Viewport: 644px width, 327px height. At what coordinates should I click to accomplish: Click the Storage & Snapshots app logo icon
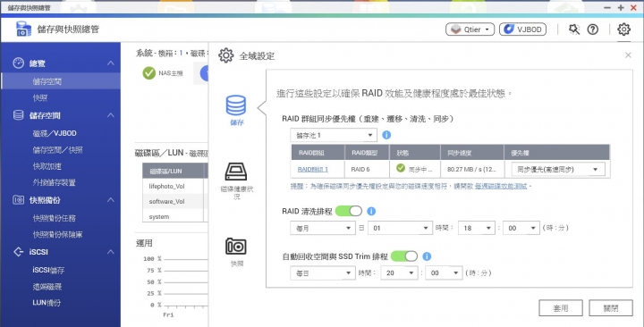(23, 29)
